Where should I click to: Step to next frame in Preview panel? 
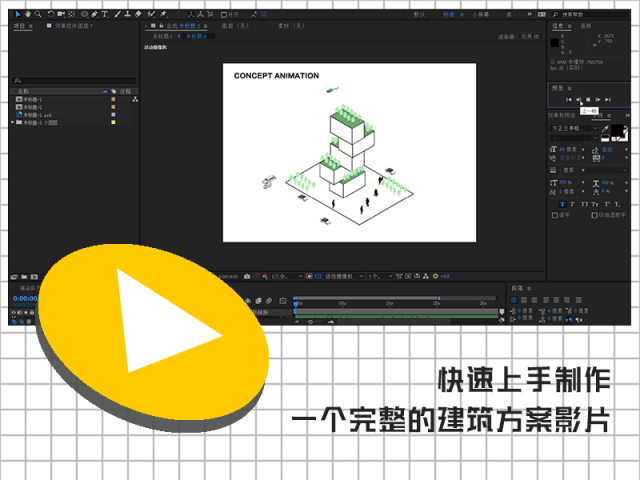pos(598,100)
